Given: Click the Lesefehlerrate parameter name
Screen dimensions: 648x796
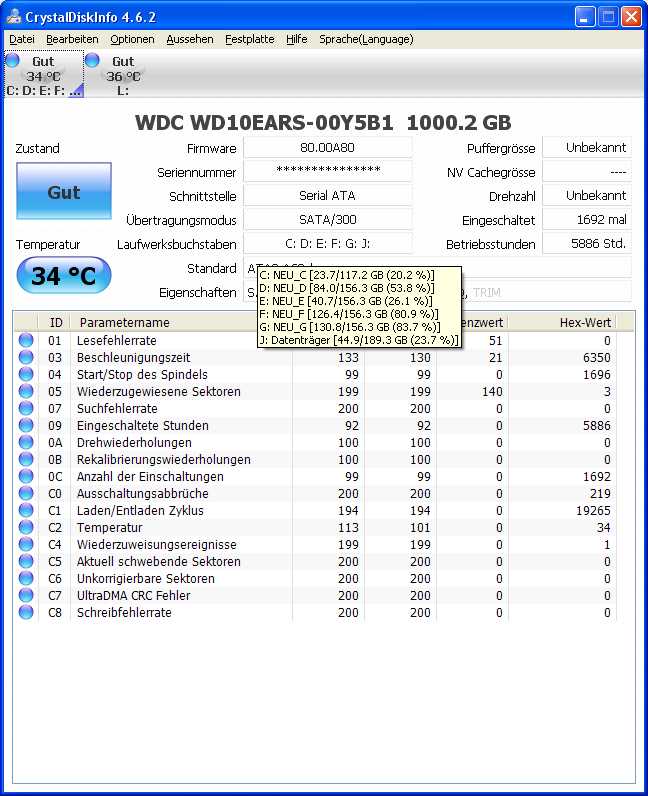Looking at the screenshot, I should [x=116, y=341].
